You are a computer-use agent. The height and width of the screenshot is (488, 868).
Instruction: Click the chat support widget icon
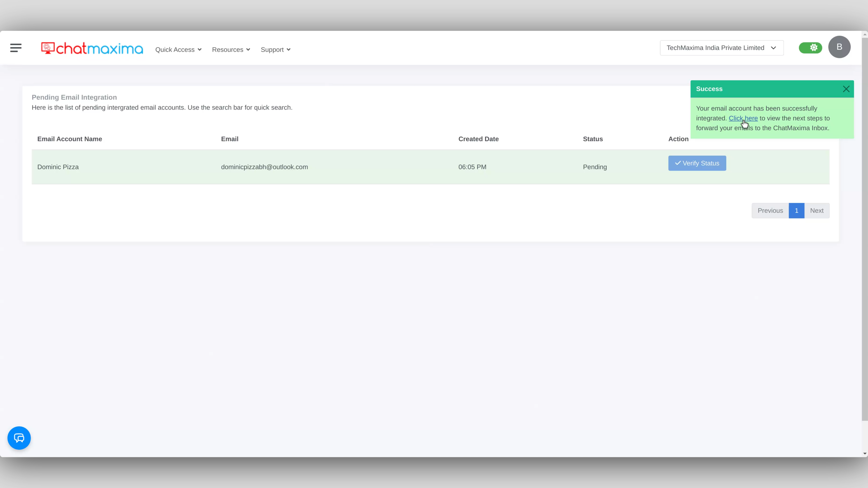point(19,438)
